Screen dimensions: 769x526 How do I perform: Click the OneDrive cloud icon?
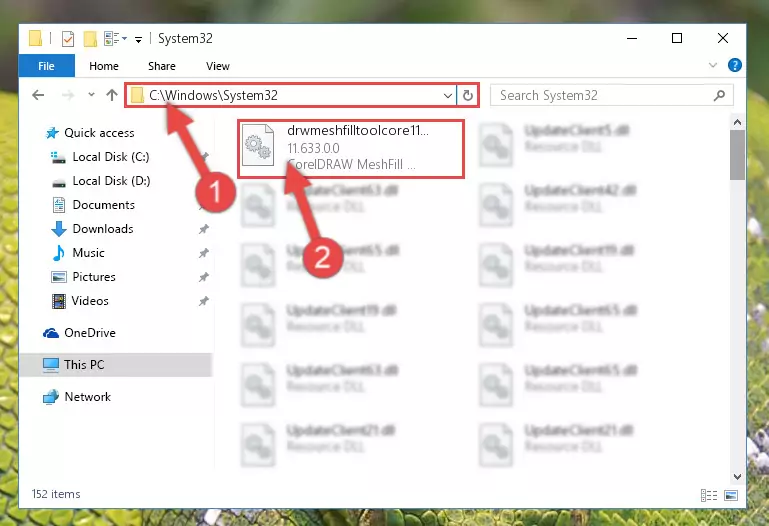(x=51, y=333)
